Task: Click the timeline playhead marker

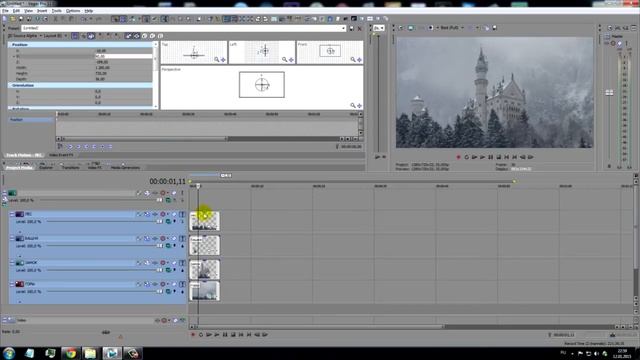Action: [x=198, y=186]
